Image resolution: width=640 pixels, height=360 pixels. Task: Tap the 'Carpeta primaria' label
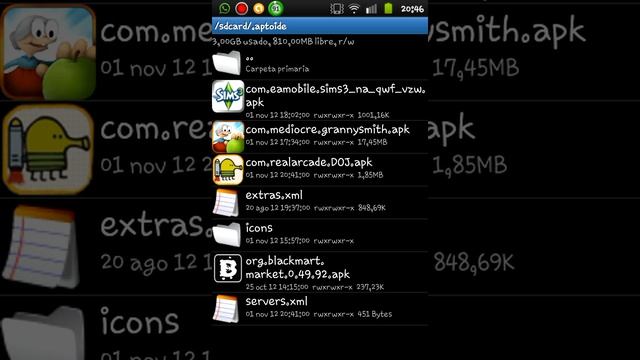coord(277,69)
